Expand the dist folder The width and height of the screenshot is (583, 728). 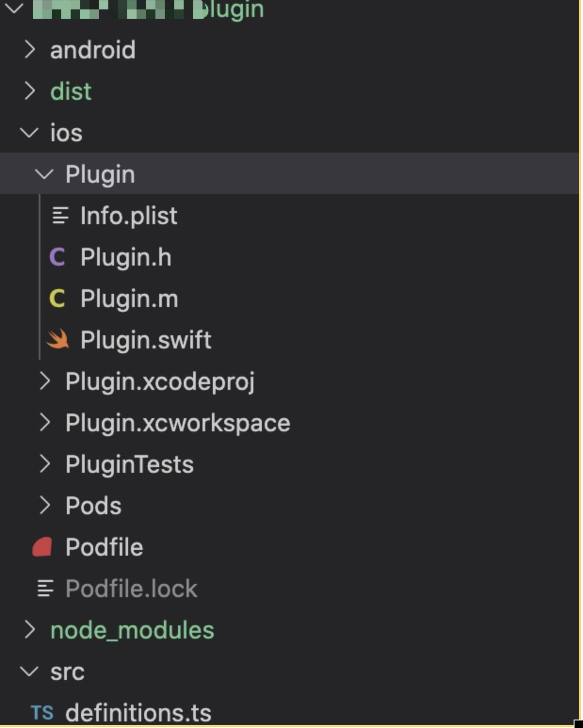tap(30, 91)
